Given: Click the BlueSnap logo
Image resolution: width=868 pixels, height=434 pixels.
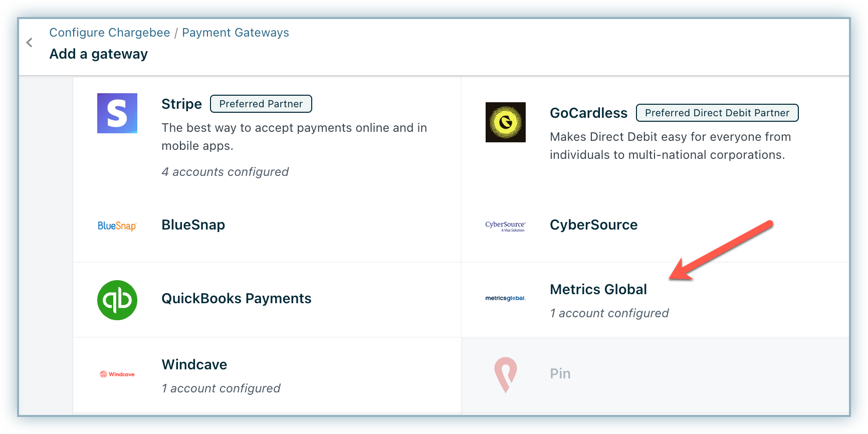Looking at the screenshot, I should coord(117,226).
